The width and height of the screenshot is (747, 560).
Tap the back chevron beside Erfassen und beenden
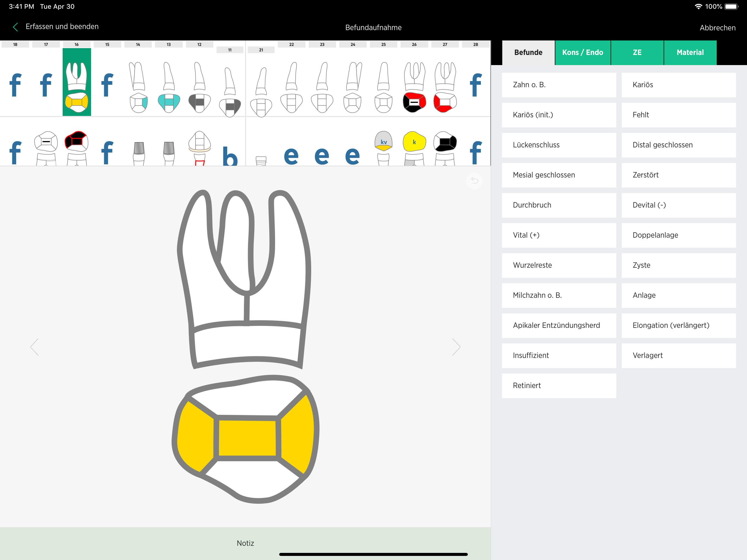pos(15,27)
